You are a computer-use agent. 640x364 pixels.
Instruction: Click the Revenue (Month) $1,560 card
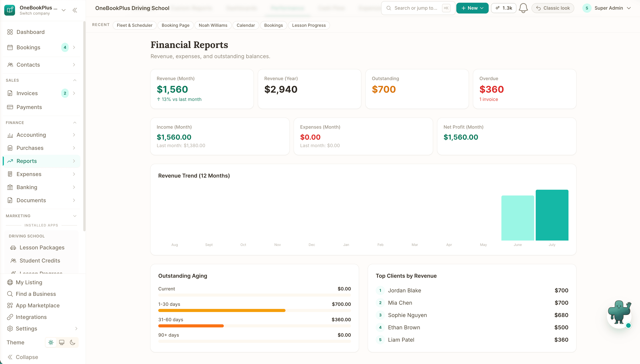pos(202,89)
